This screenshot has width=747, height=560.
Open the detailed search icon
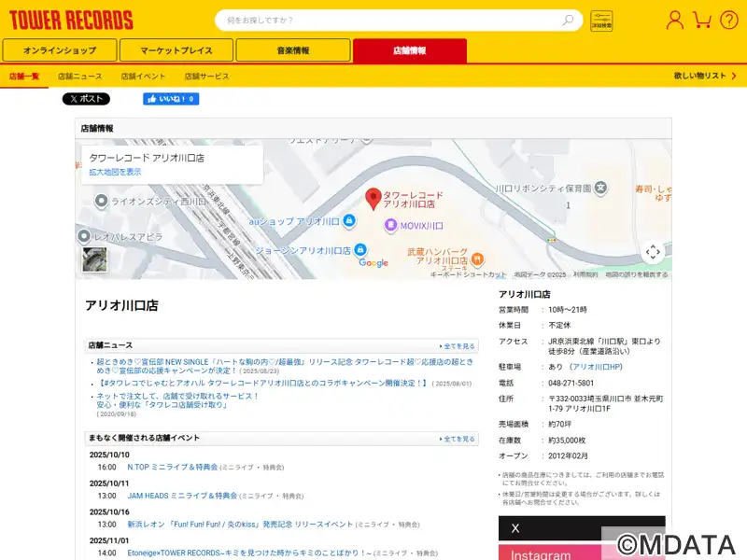tap(601, 21)
